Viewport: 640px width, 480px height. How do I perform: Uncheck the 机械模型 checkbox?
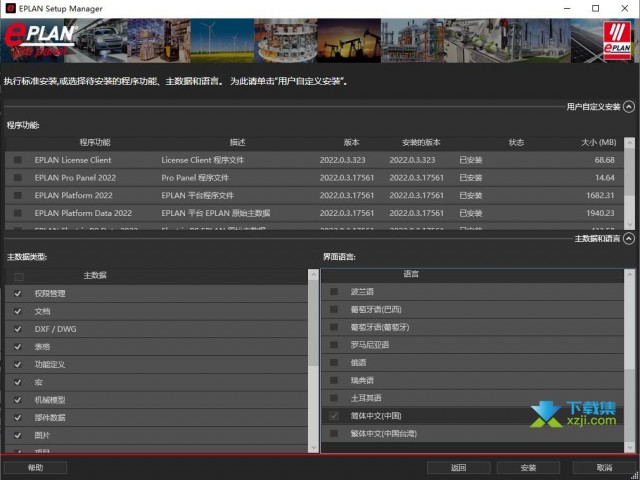point(18,400)
